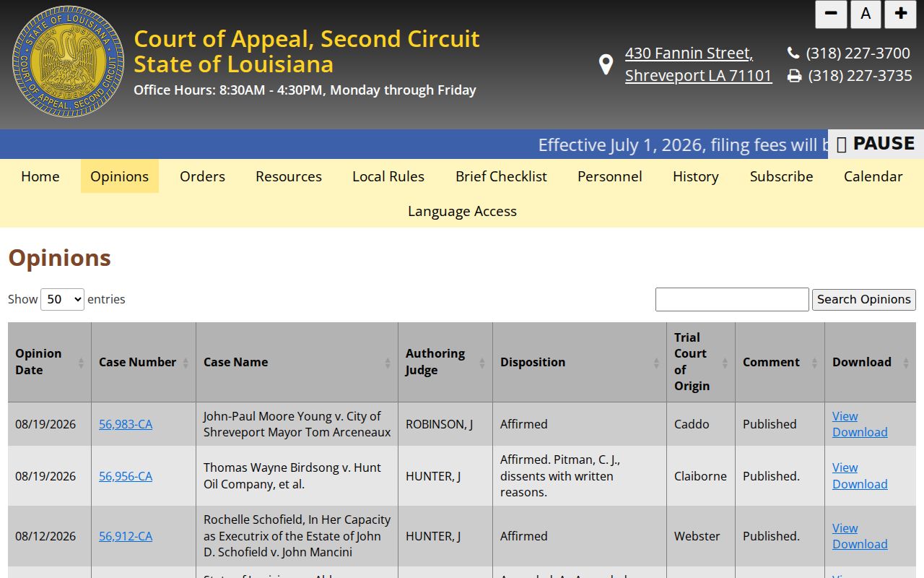Download the Rochelle Schofield opinion
Viewport: 924px width, 578px height.
coord(860,544)
